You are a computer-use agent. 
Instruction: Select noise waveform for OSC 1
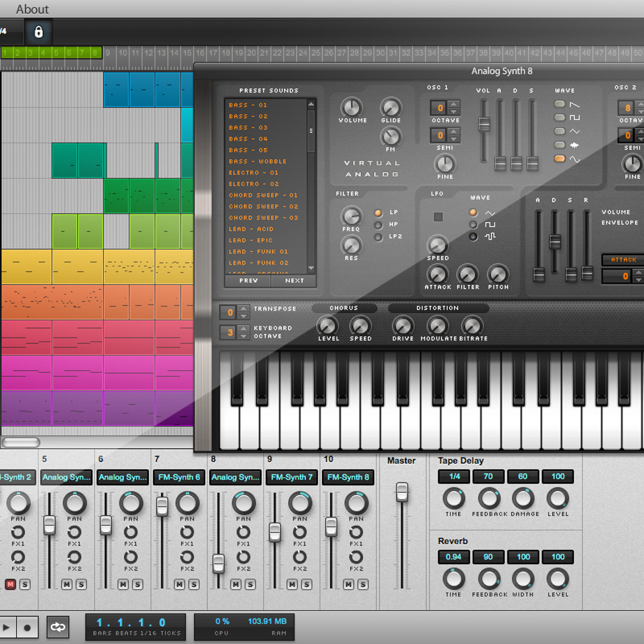560,145
